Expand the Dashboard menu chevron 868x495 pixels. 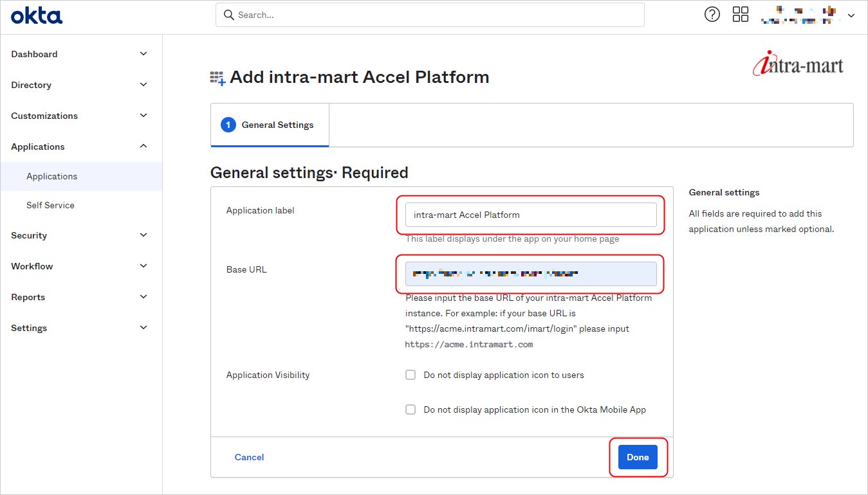tap(143, 54)
